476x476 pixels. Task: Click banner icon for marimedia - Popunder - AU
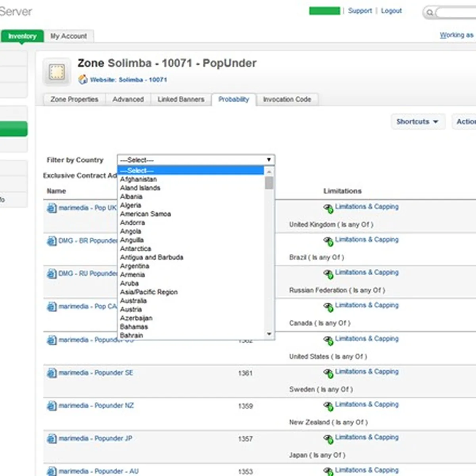click(52, 471)
